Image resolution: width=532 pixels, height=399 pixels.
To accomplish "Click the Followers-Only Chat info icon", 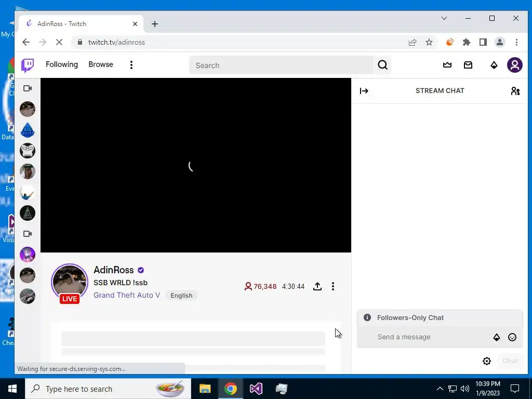I will pos(367,317).
